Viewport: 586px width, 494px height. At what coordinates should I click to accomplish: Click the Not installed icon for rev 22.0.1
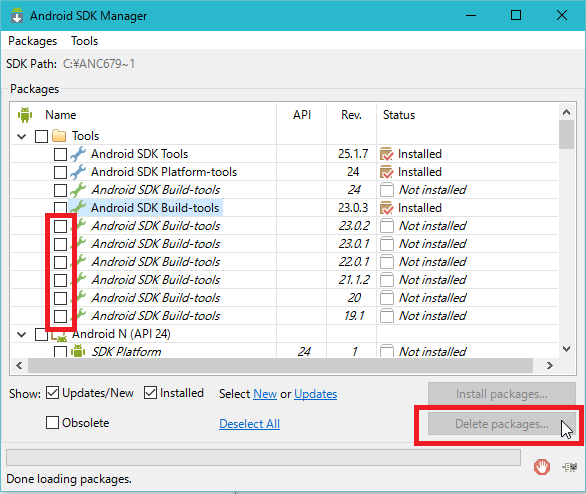387,262
